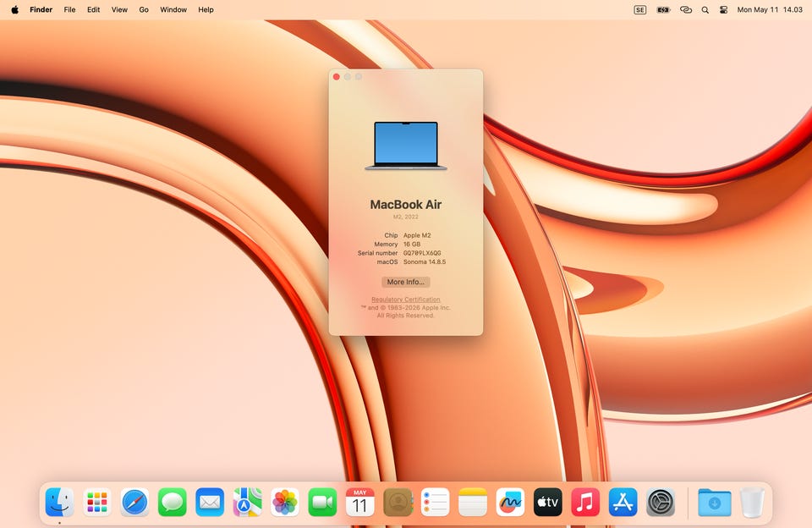Screen dimensions: 812x528
Task: Launch Launchpad from the Dock
Action: pos(96,502)
